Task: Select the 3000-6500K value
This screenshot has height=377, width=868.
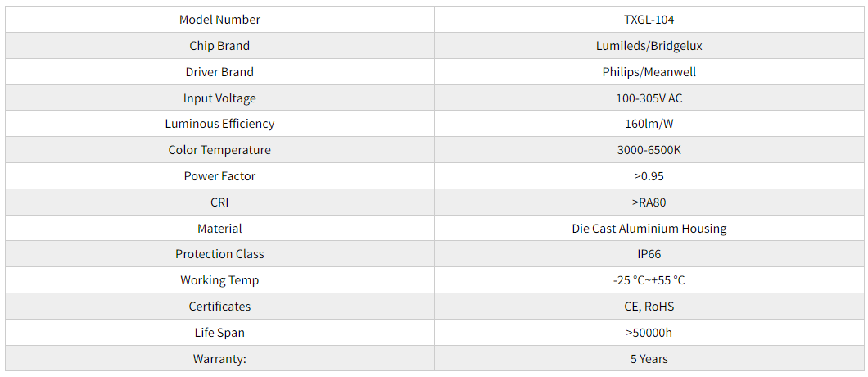Action: (649, 150)
